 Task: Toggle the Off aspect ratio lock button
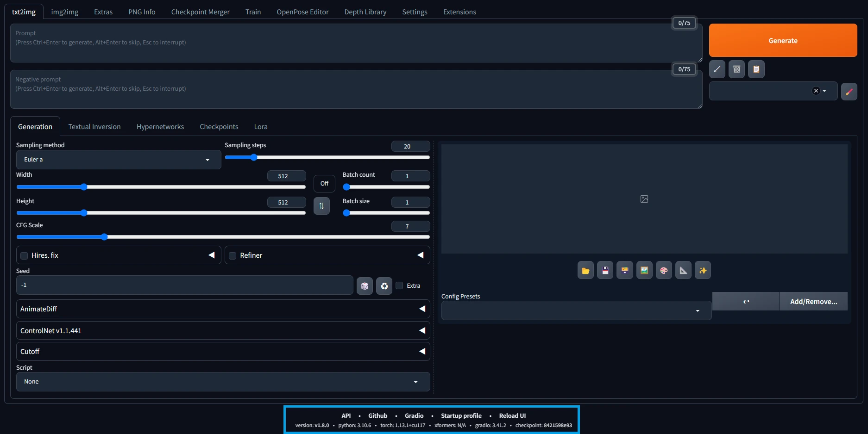[324, 184]
